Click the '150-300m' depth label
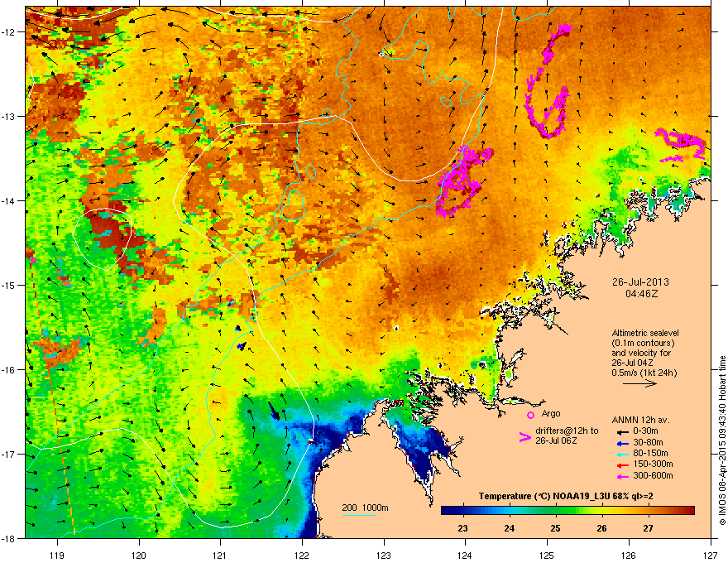Screen dimensions: 728x563 [x=653, y=464]
